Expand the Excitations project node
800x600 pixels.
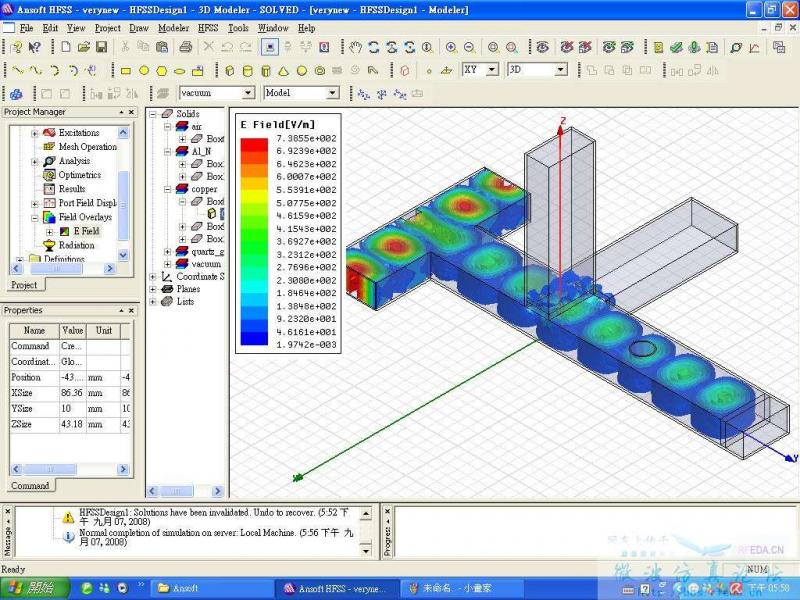35,133
